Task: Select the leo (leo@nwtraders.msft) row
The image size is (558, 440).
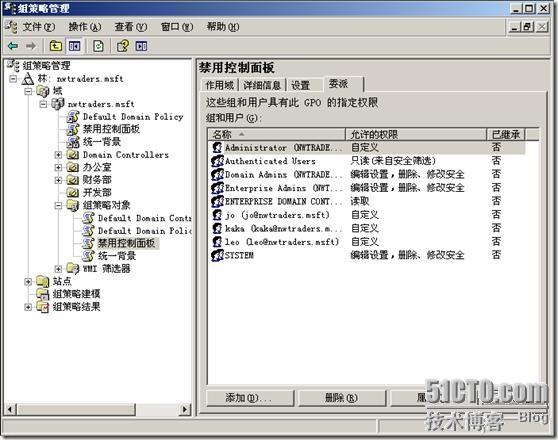Action: pyautogui.click(x=368, y=242)
